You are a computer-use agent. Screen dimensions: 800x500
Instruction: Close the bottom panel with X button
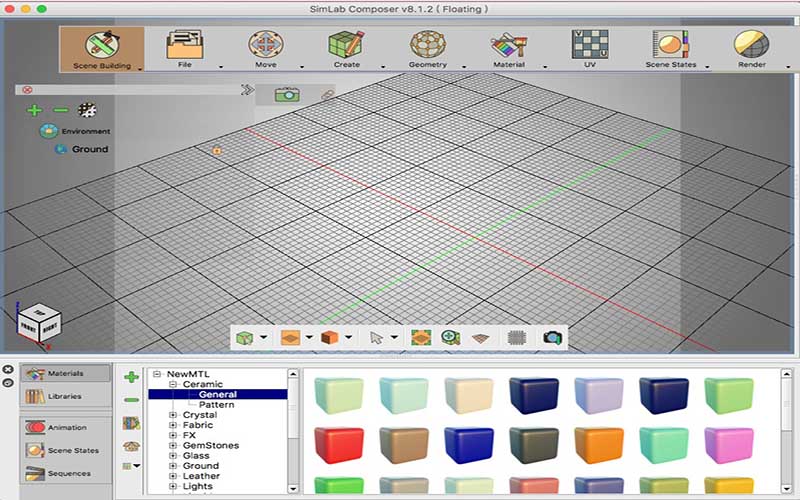(8, 369)
